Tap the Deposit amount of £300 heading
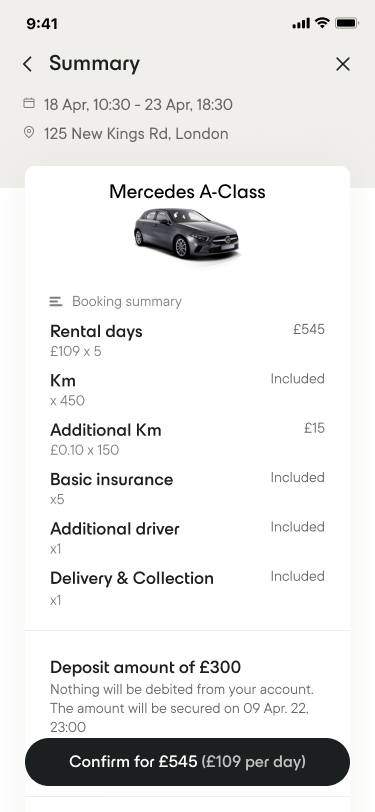The image size is (375, 812). [146, 667]
